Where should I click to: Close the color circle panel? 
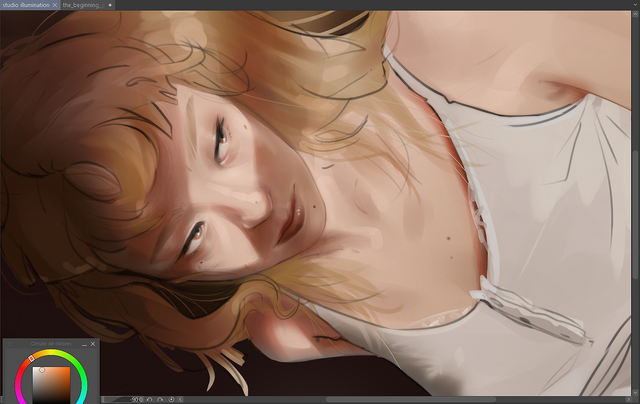(x=93, y=344)
